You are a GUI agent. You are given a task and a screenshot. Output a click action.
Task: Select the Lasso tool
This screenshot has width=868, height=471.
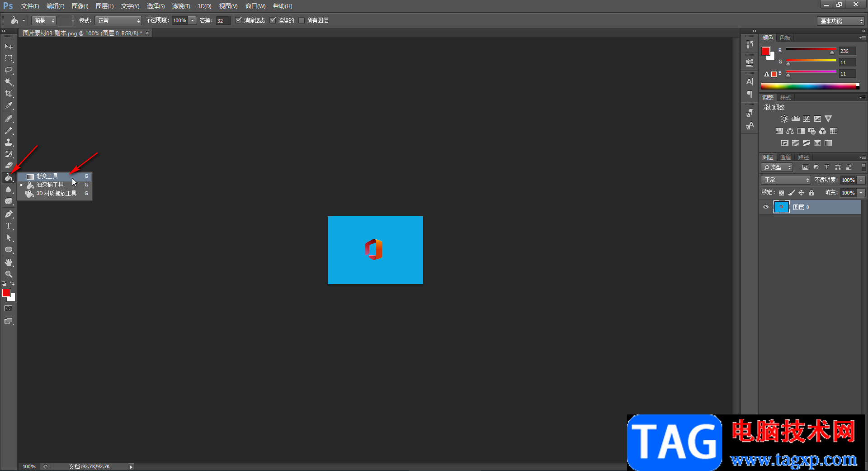tap(9, 70)
